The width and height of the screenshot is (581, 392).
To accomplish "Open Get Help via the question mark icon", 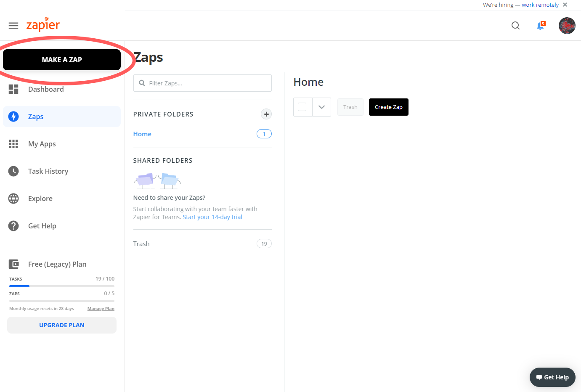I will 13,226.
